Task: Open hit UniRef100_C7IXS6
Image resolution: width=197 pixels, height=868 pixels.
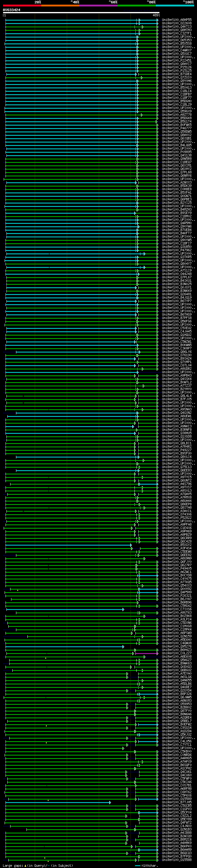Action: pyautogui.click(x=176, y=609)
